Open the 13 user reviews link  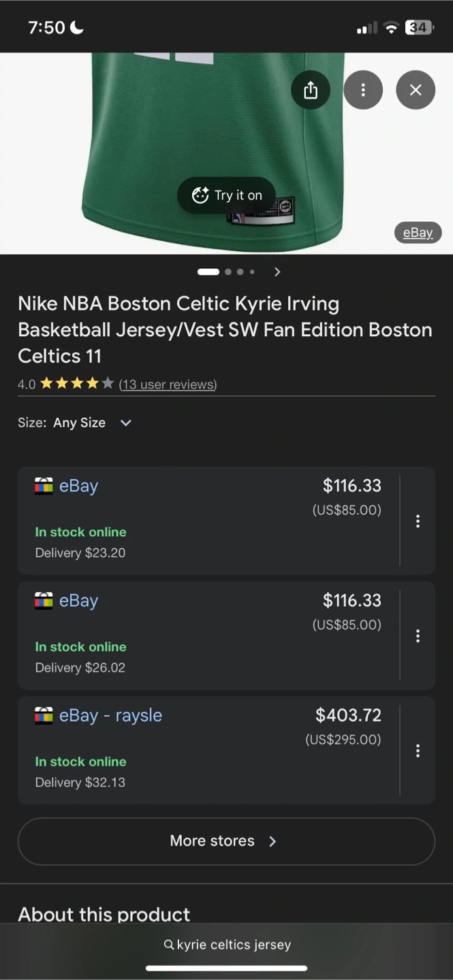point(168,385)
